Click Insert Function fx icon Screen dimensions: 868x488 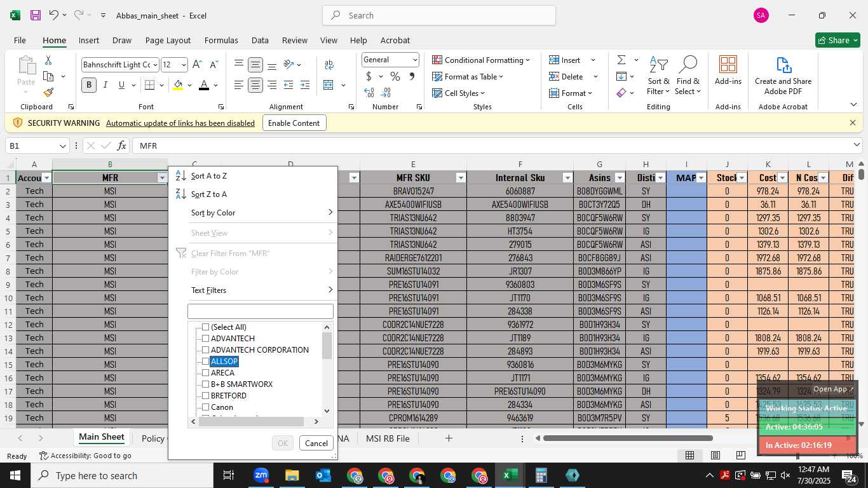point(122,146)
